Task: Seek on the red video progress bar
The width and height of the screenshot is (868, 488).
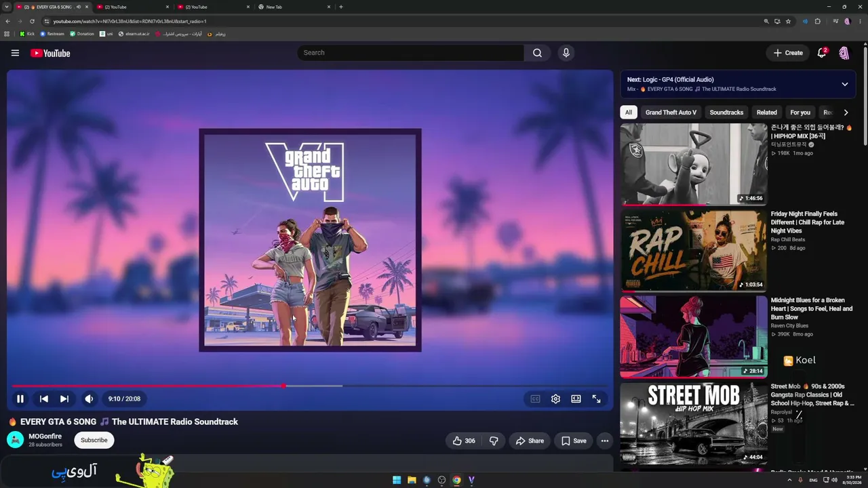Action: (310, 386)
